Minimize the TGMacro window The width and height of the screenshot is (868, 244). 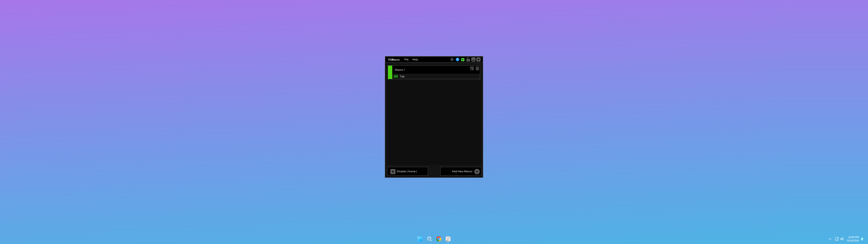click(x=473, y=59)
